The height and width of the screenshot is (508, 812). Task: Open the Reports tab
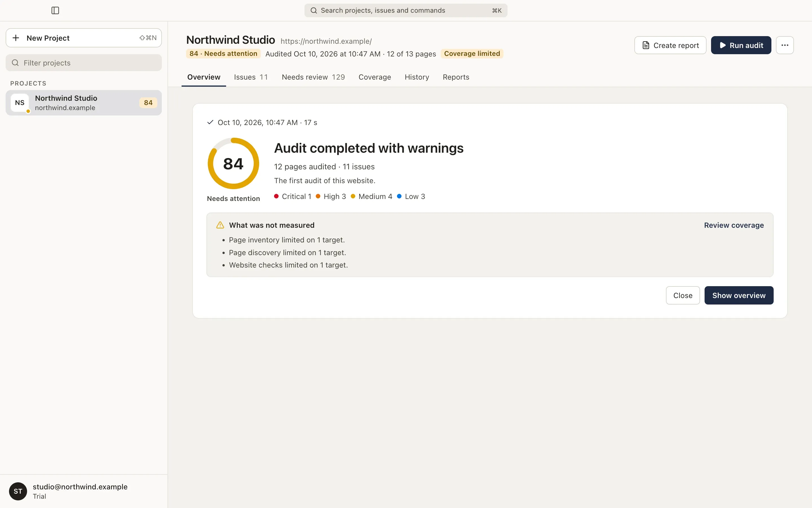coord(456,77)
